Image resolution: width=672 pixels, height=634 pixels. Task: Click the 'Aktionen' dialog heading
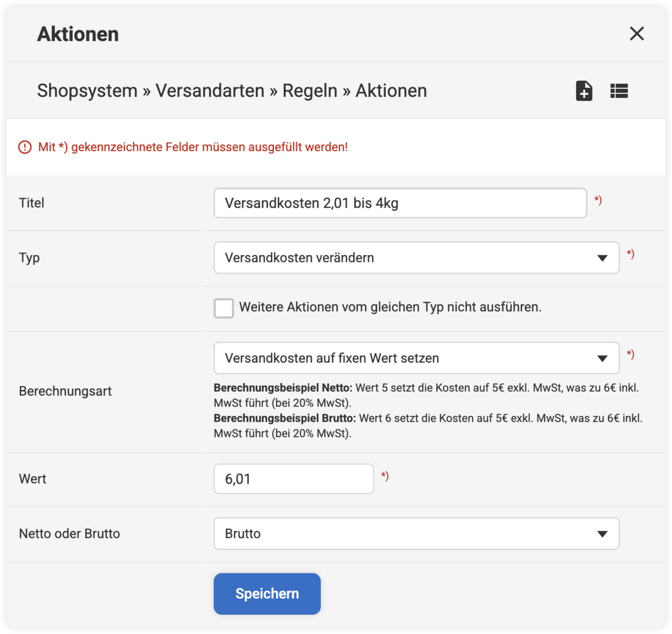(78, 34)
